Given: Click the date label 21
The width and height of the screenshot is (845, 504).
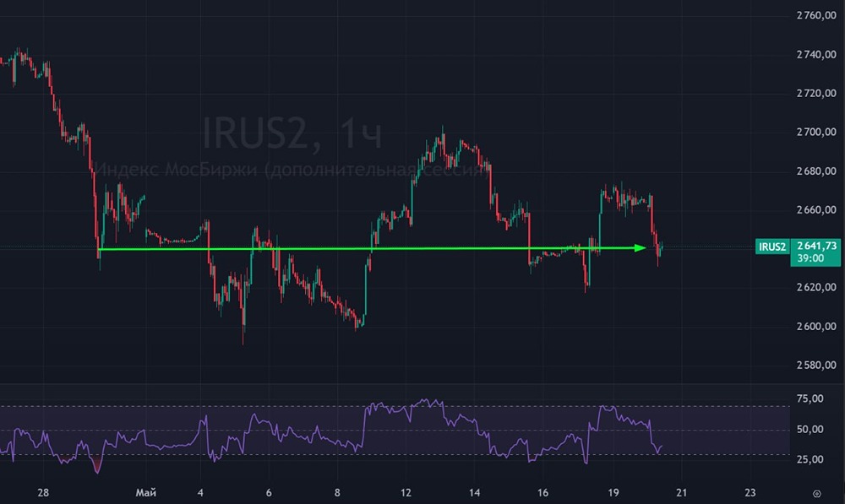Looking at the screenshot, I should tap(682, 493).
